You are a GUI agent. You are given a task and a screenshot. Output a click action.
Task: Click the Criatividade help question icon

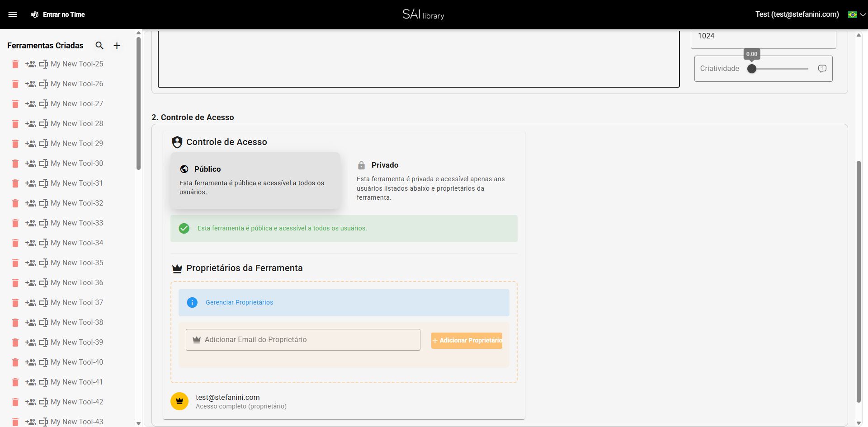tap(822, 69)
